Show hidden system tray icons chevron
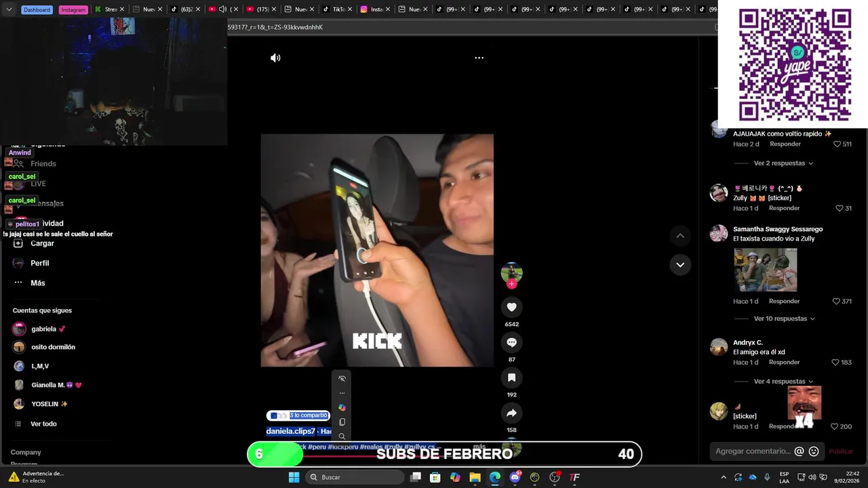Image resolution: width=868 pixels, height=488 pixels. tap(724, 477)
